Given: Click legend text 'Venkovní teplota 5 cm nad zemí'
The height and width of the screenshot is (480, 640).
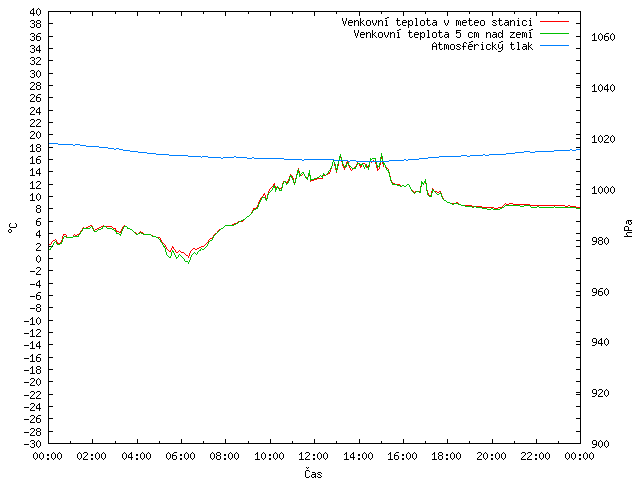Looking at the screenshot, I should [x=443, y=34].
